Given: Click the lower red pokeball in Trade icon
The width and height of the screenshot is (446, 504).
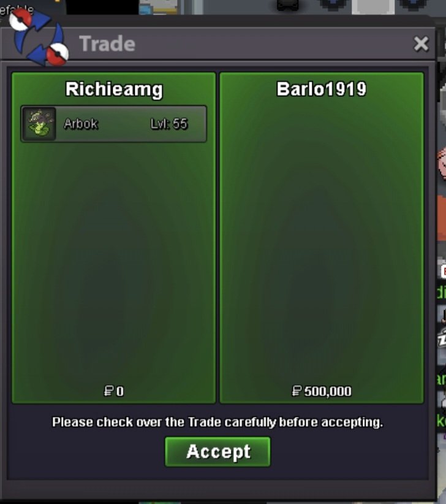Looking at the screenshot, I should point(57,54).
